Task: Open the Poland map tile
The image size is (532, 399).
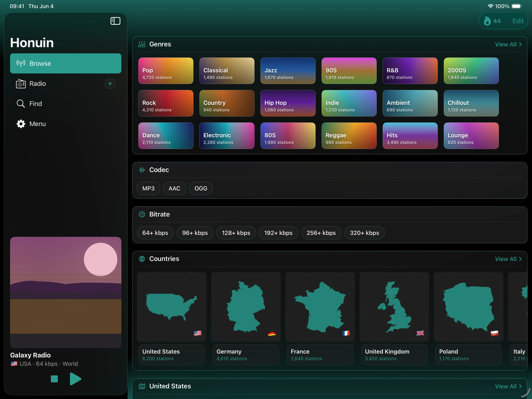Action: tap(469, 307)
